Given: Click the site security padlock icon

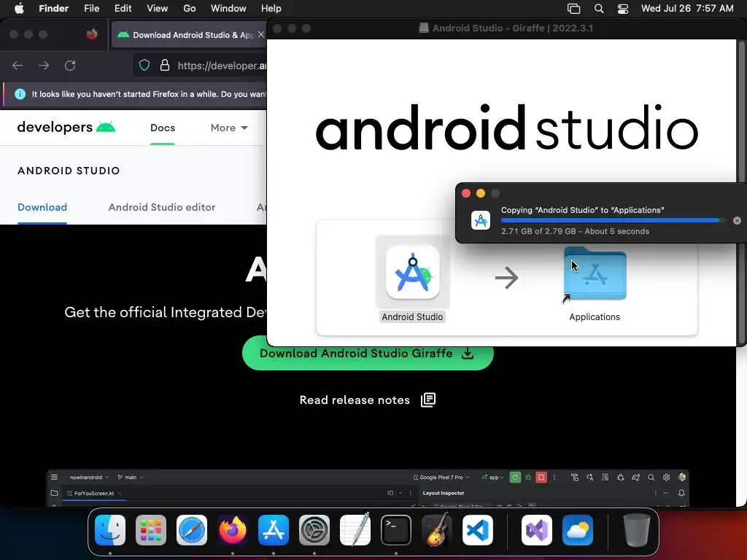Looking at the screenshot, I should (x=165, y=65).
